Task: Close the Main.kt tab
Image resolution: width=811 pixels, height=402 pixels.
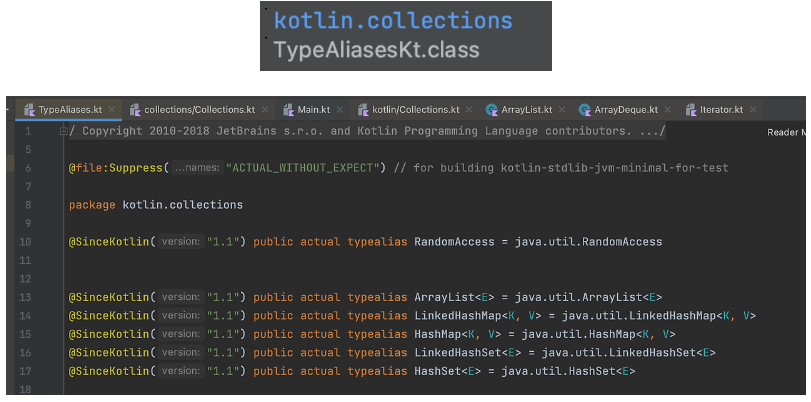Action: [x=340, y=110]
